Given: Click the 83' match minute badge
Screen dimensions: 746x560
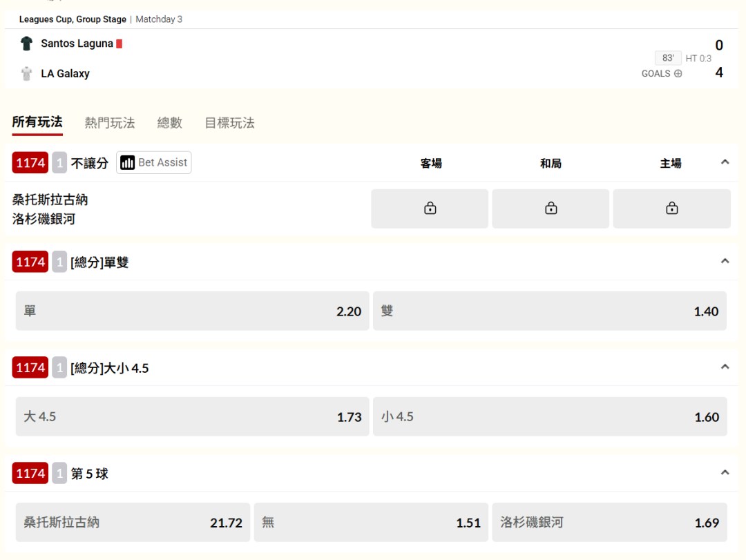Looking at the screenshot, I should coord(668,58).
